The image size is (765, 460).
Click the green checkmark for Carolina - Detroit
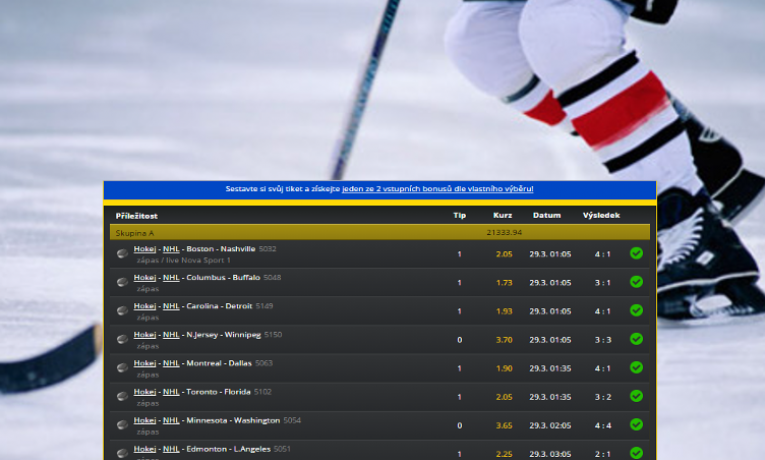tap(636, 311)
